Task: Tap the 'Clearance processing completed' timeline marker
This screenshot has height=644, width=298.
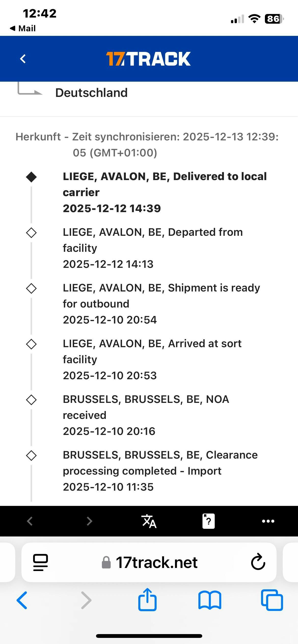Action: (31, 456)
